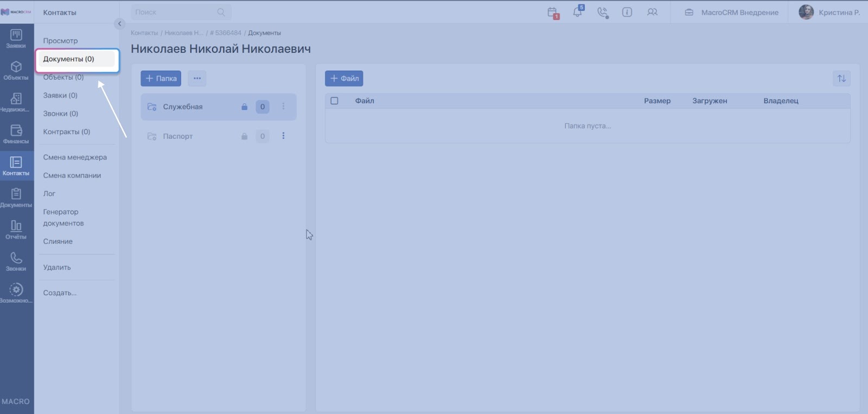Click the + Файл button
This screenshot has height=414, width=868.
[x=344, y=79]
